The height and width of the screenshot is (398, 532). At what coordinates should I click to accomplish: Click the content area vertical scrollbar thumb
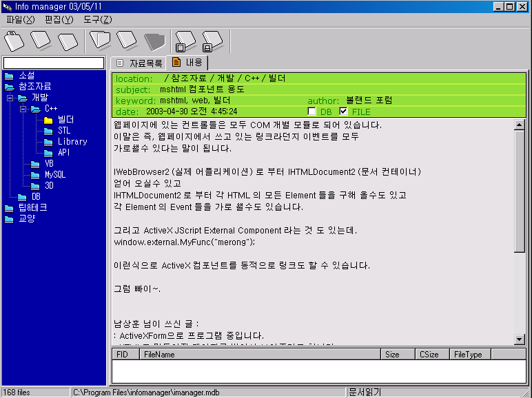pyautogui.click(x=520, y=193)
